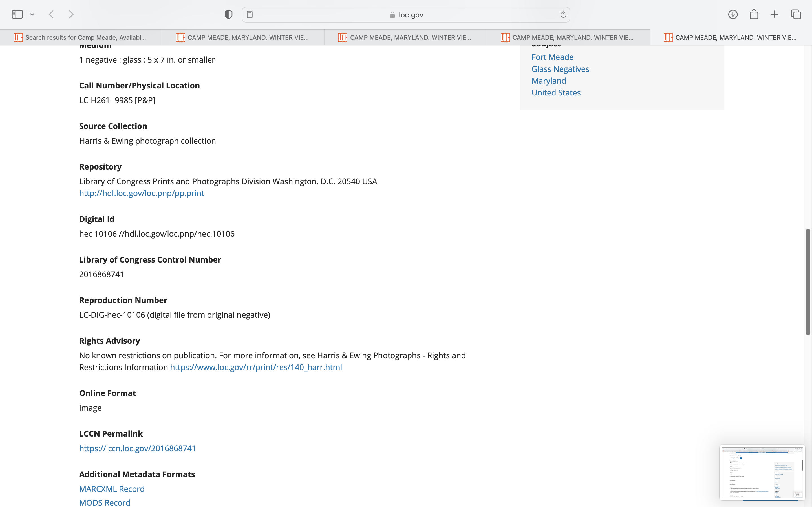
Task: Toggle the Safari sidebar icon
Action: 17,14
